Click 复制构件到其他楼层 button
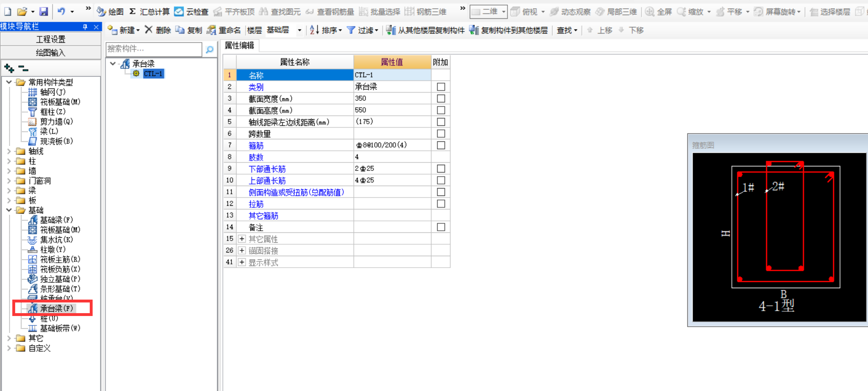 click(x=509, y=30)
